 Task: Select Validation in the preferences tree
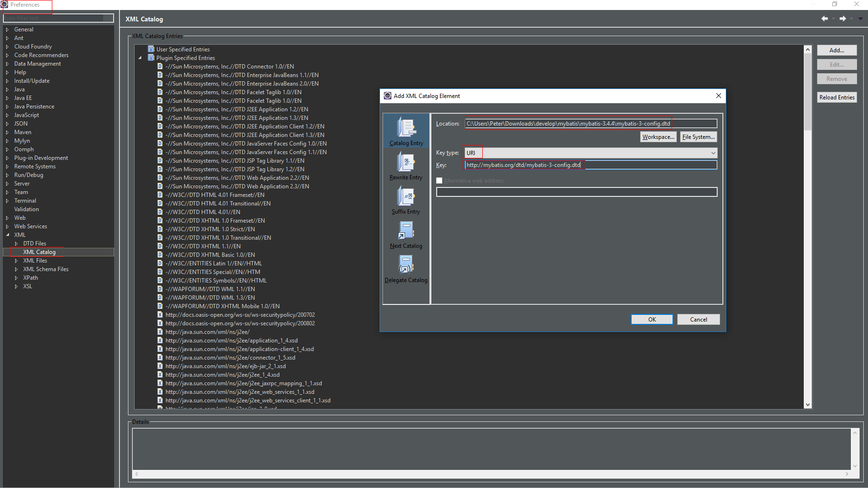(26, 209)
